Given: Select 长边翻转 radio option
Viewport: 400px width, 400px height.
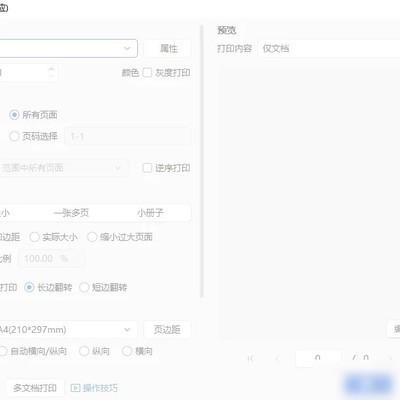Looking at the screenshot, I should click(x=29, y=287).
